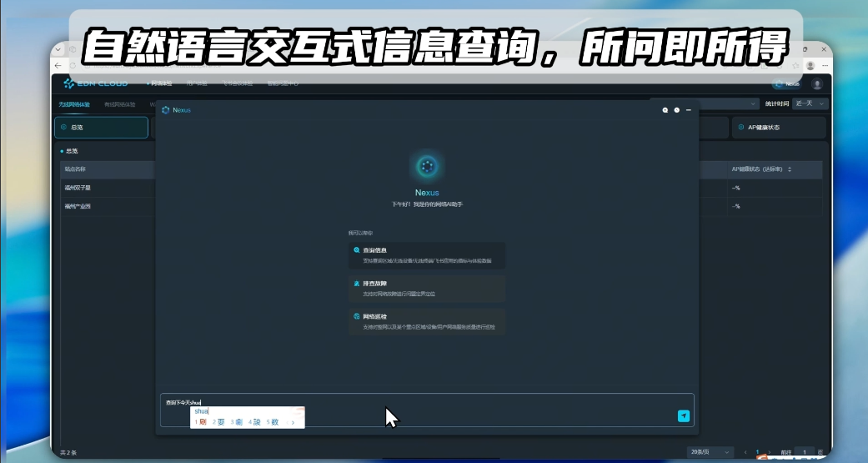Open the browser more options menu
This screenshot has width=868, height=463.
click(x=825, y=65)
